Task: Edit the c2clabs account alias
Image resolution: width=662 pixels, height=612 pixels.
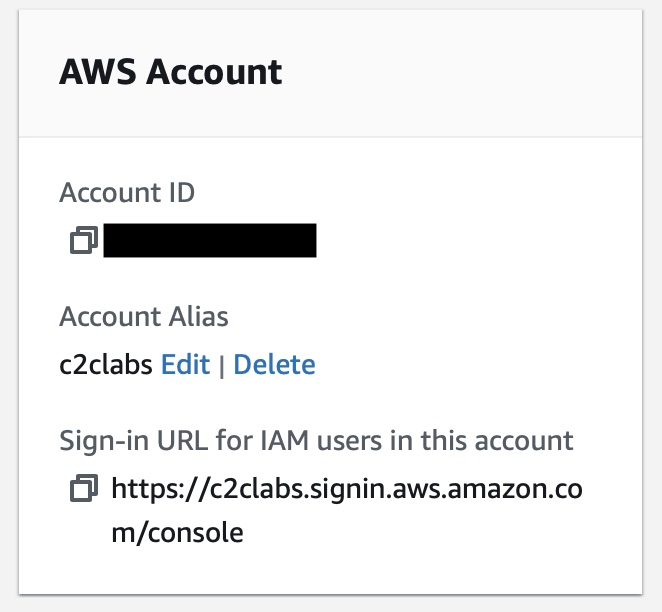Action: click(186, 364)
